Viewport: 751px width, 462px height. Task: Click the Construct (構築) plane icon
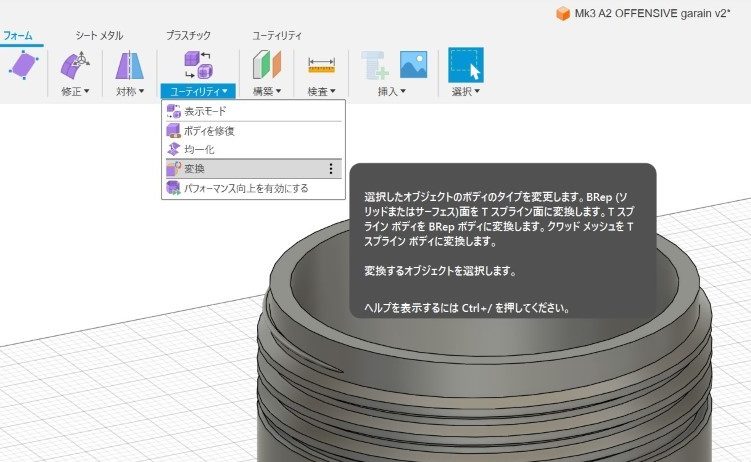tap(266, 66)
